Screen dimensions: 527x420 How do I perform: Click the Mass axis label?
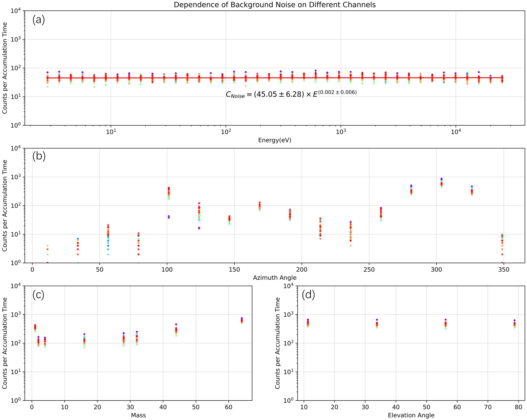click(138, 415)
